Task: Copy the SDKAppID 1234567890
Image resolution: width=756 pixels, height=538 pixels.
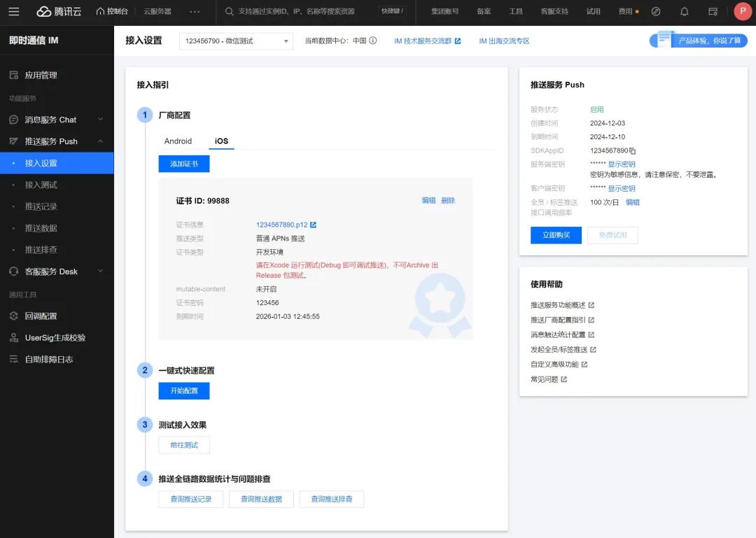Action: tap(633, 151)
